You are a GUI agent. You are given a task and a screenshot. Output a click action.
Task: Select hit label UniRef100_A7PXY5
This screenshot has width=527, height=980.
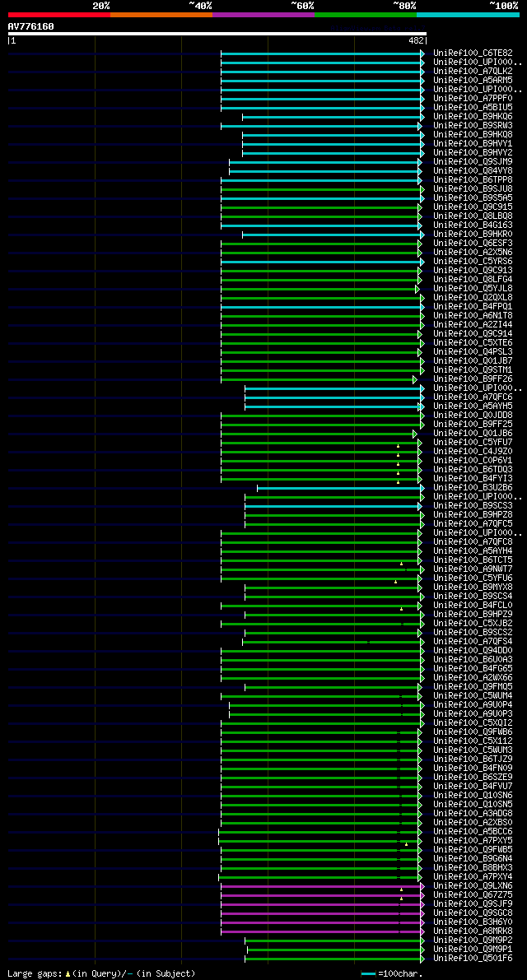click(x=473, y=842)
